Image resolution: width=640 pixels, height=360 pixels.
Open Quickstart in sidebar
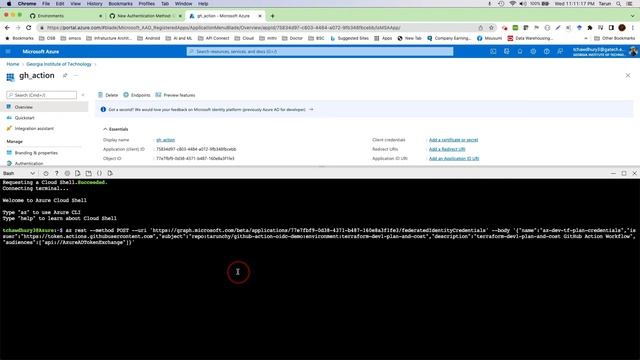pyautogui.click(x=24, y=118)
